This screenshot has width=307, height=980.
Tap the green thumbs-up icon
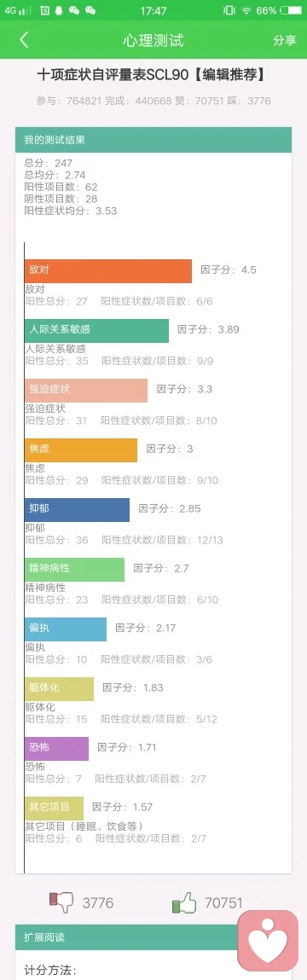pyautogui.click(x=184, y=902)
